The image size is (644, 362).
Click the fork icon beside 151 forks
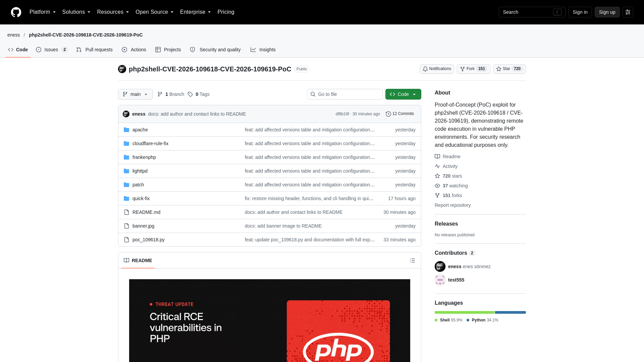coord(437,195)
